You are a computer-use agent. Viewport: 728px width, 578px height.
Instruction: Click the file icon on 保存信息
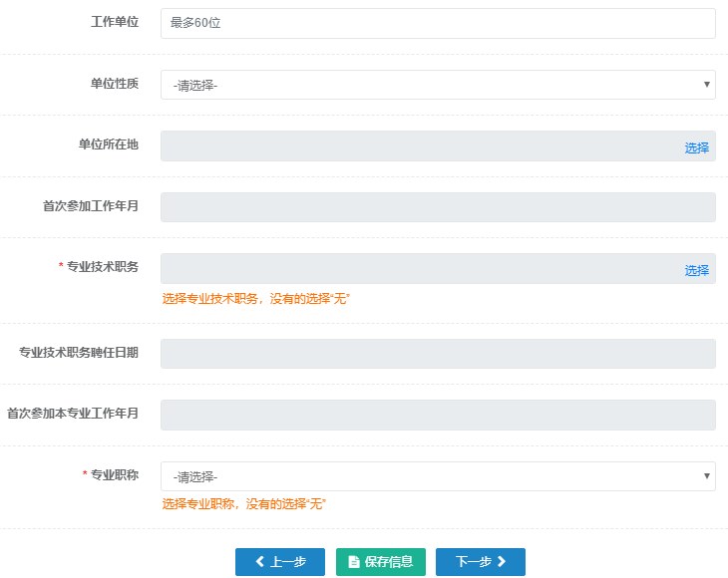tap(353, 562)
